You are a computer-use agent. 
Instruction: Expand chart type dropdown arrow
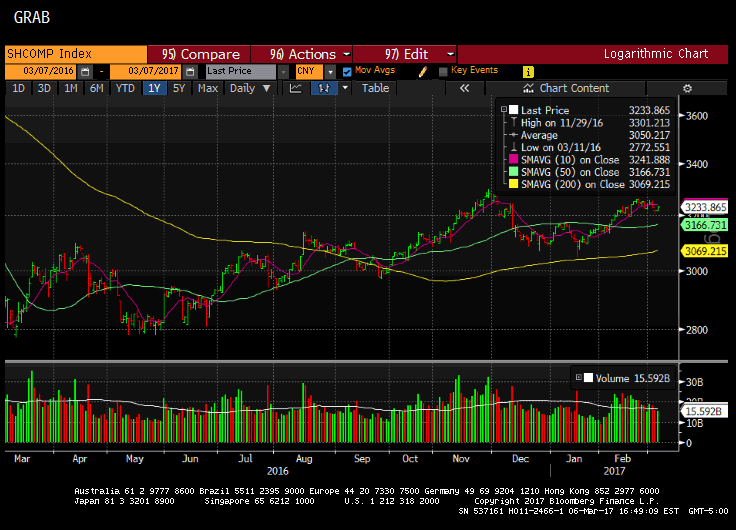pos(345,88)
